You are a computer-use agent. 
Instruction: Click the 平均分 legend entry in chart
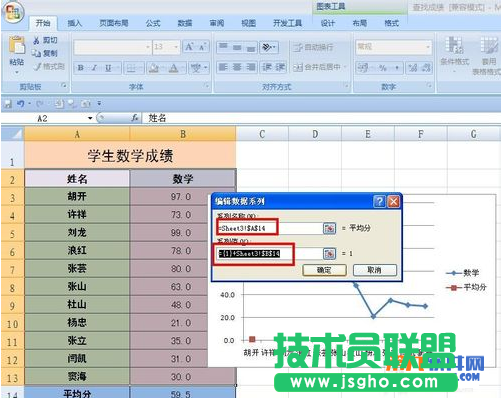(x=466, y=287)
